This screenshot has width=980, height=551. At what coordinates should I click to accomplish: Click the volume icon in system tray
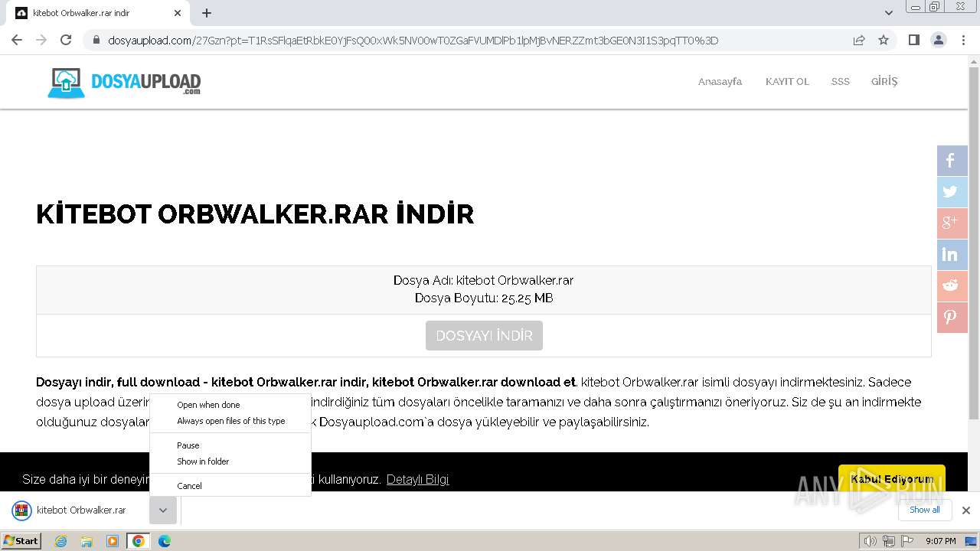point(870,541)
